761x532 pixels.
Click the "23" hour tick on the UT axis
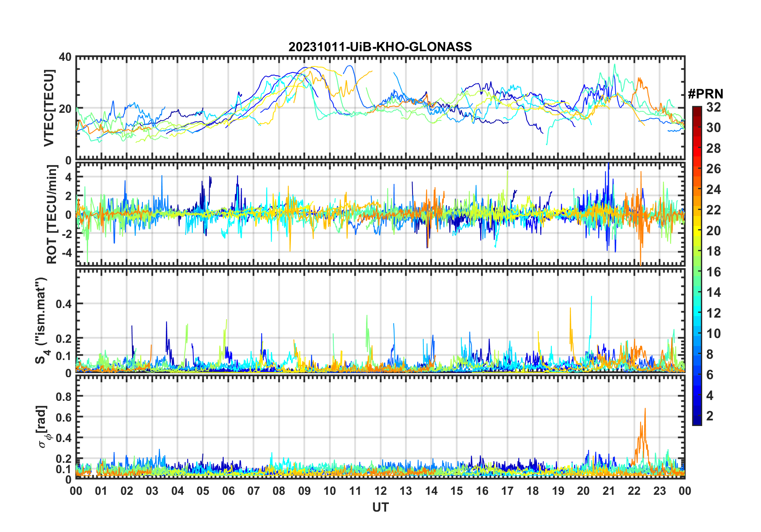pos(660,491)
